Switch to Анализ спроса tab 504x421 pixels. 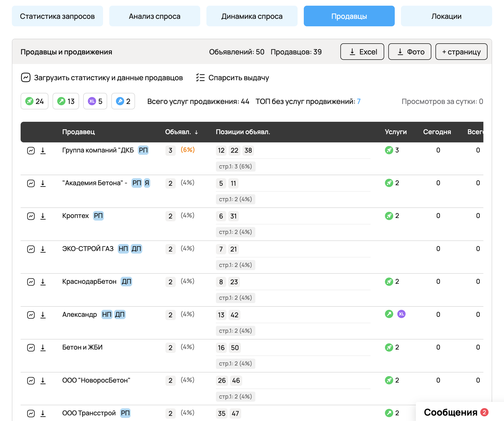pyautogui.click(x=155, y=16)
